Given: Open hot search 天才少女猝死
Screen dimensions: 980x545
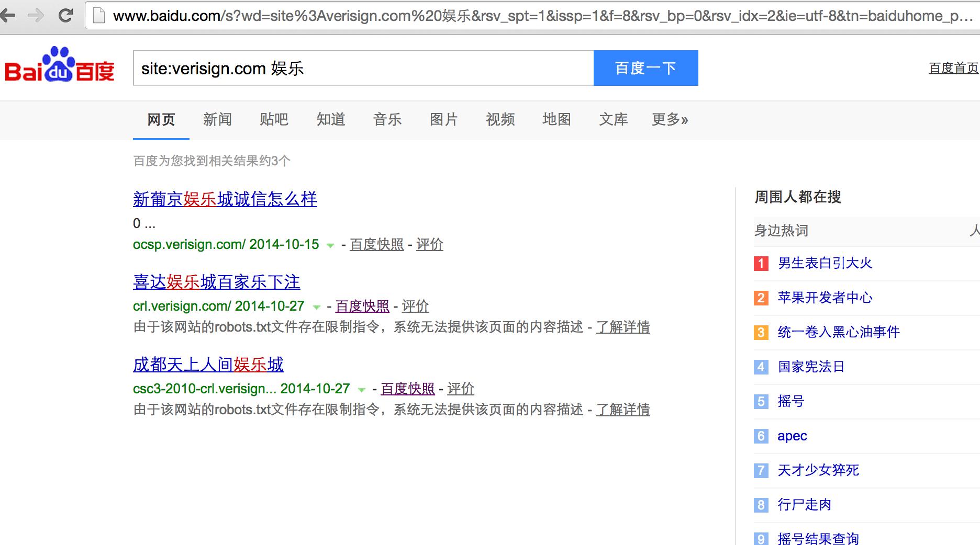Looking at the screenshot, I should point(818,470).
